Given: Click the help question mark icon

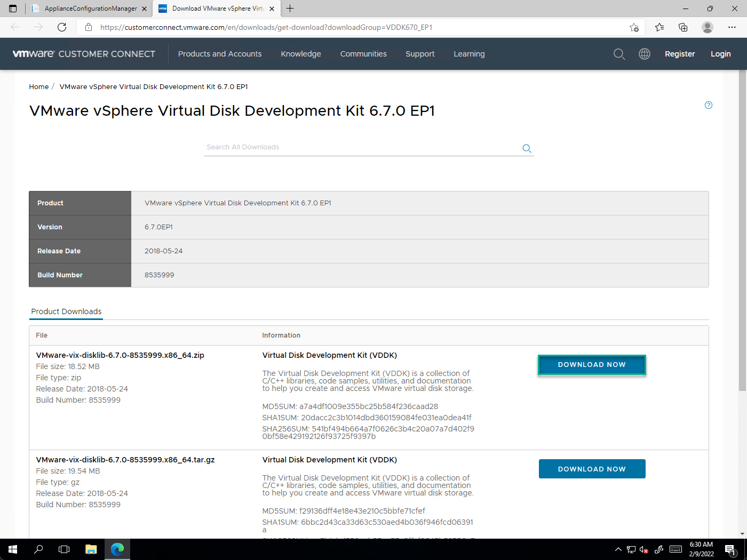Looking at the screenshot, I should [709, 105].
